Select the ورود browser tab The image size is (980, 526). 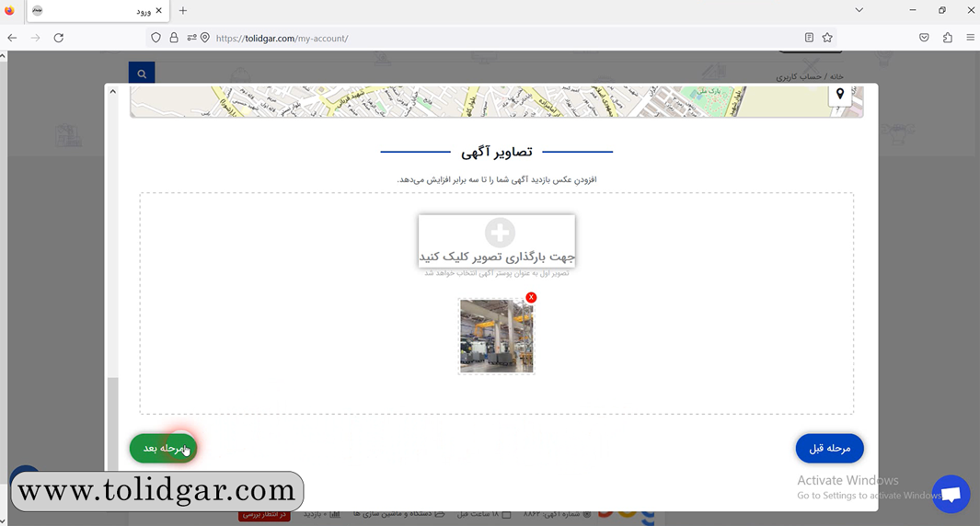pos(98,11)
